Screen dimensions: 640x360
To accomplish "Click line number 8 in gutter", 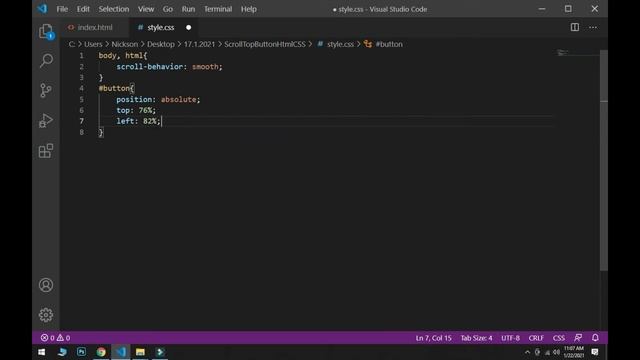I will [x=82, y=132].
